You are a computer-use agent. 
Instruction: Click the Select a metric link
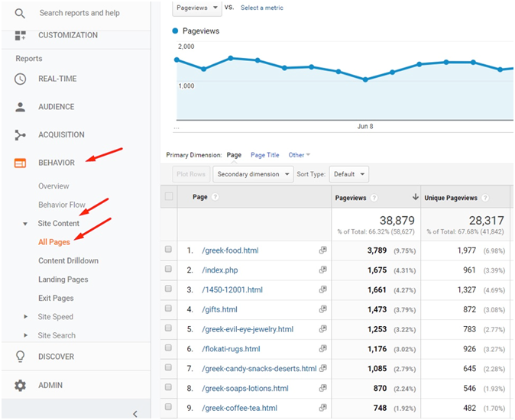261,8
